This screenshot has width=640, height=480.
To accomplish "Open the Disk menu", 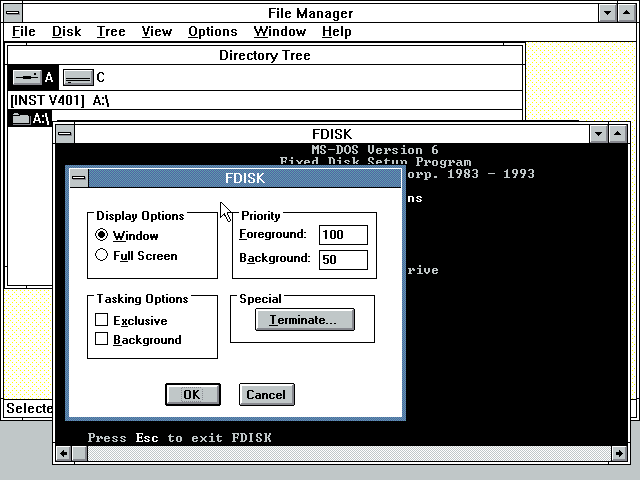I will [67, 31].
